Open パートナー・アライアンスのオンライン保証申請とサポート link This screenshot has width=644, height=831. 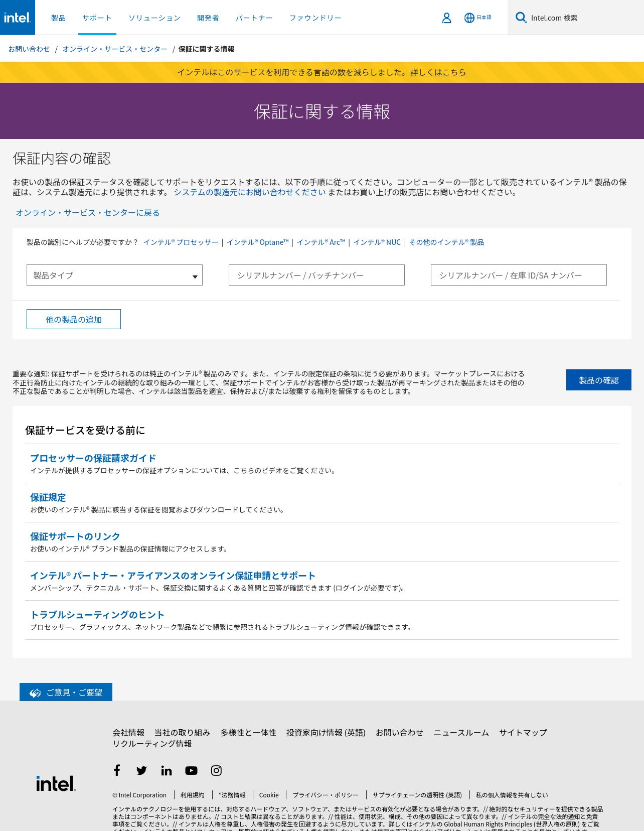coord(173,576)
